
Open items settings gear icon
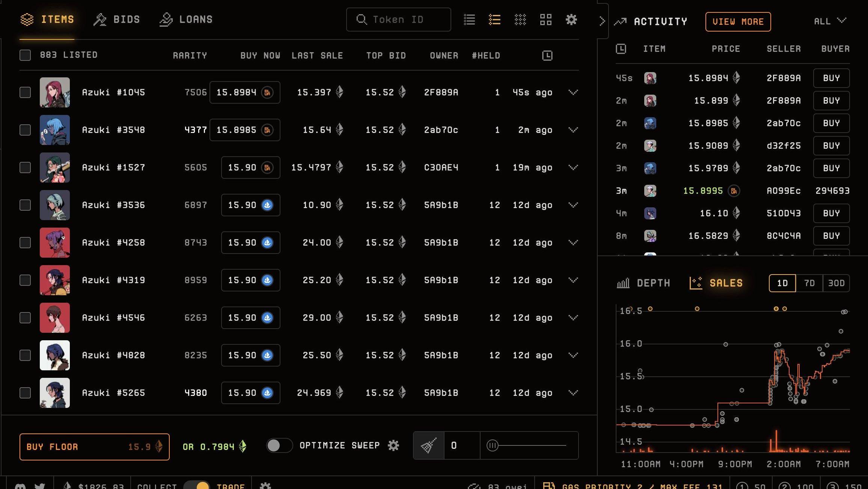tap(571, 20)
